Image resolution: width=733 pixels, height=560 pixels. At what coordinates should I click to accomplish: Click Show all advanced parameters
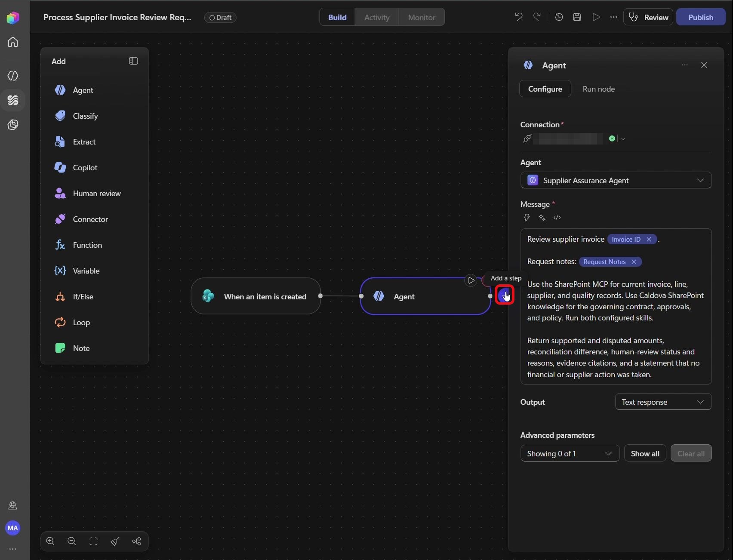[645, 453]
